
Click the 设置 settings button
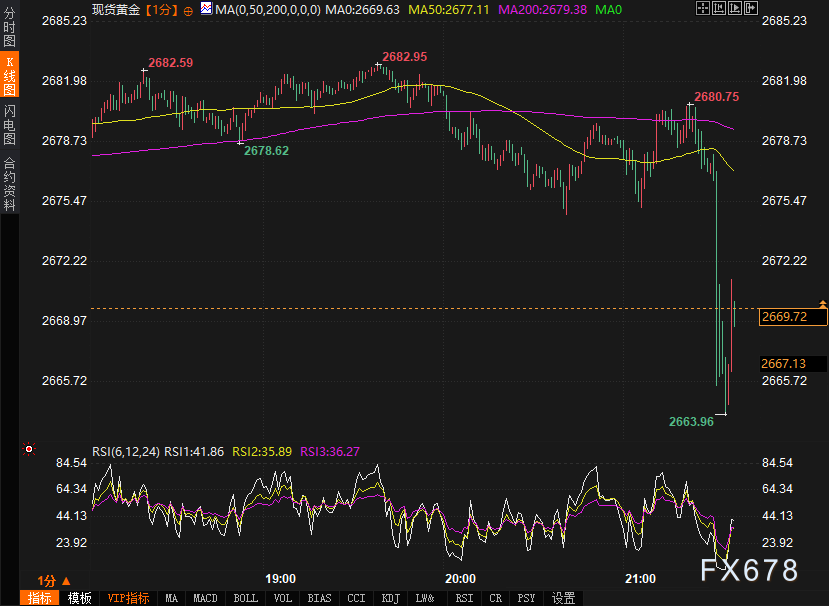pos(564,598)
